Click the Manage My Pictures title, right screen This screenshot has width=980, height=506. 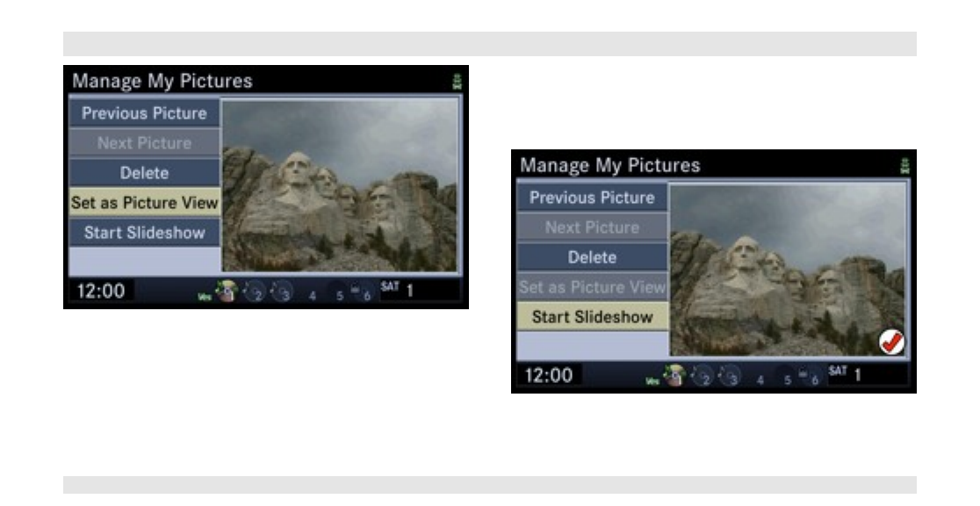click(x=610, y=166)
